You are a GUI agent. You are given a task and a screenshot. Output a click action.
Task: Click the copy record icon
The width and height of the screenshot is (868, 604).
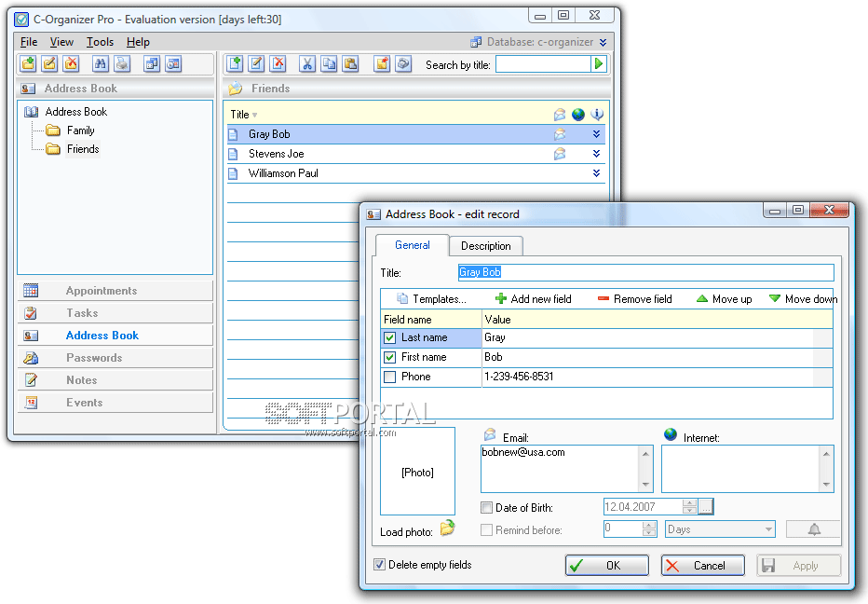pos(329,64)
